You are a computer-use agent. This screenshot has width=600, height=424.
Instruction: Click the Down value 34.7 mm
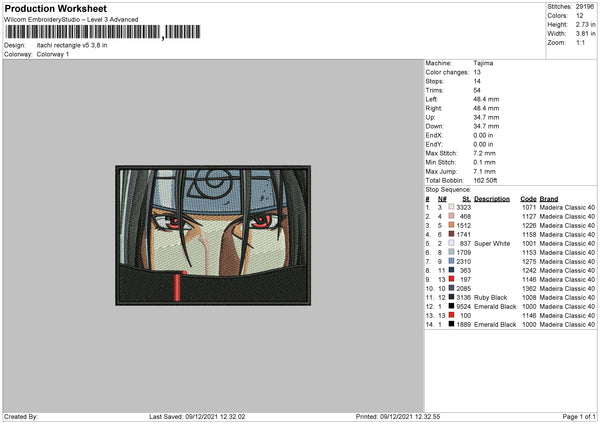tap(486, 126)
